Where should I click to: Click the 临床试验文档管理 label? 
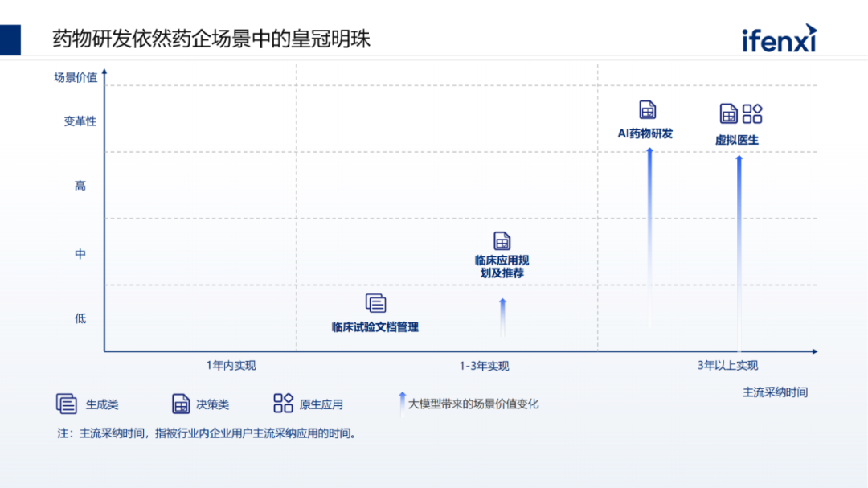click(375, 327)
